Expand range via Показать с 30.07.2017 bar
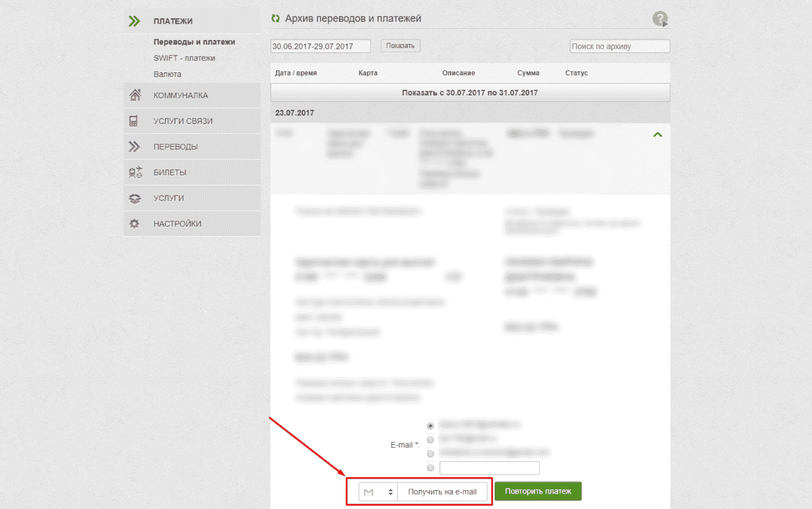Image resolution: width=812 pixels, height=509 pixels. [x=470, y=93]
